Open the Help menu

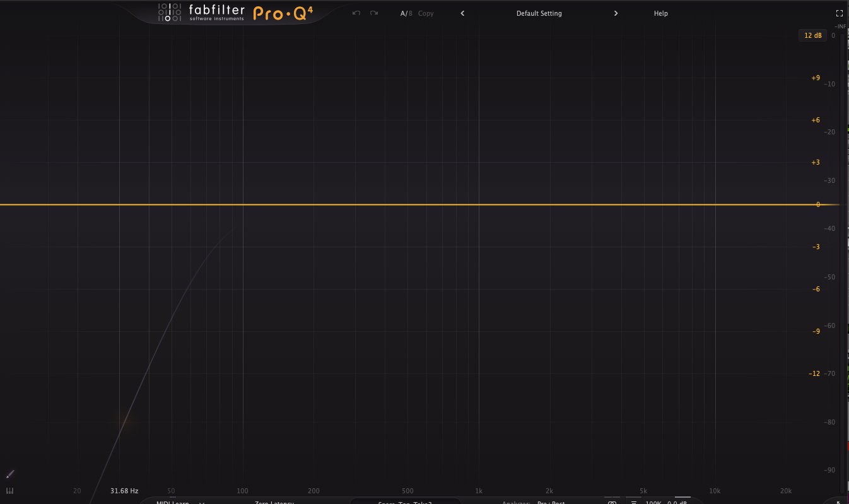(x=661, y=13)
